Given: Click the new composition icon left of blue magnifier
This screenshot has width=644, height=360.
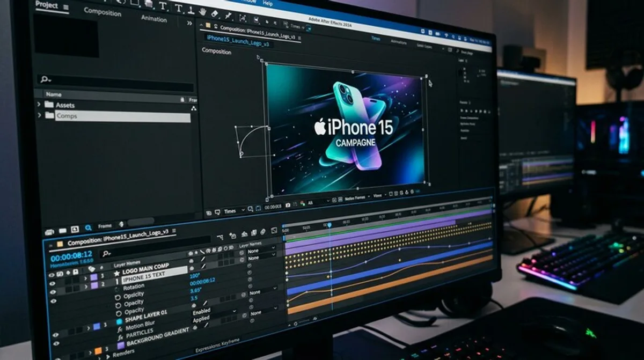Looking at the screenshot, I should pyautogui.click(x=75, y=229).
